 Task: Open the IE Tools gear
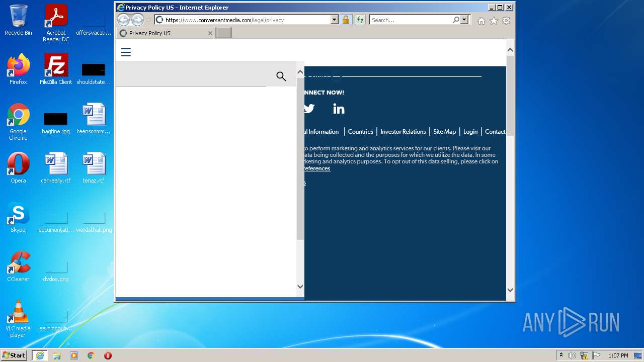coord(506,21)
